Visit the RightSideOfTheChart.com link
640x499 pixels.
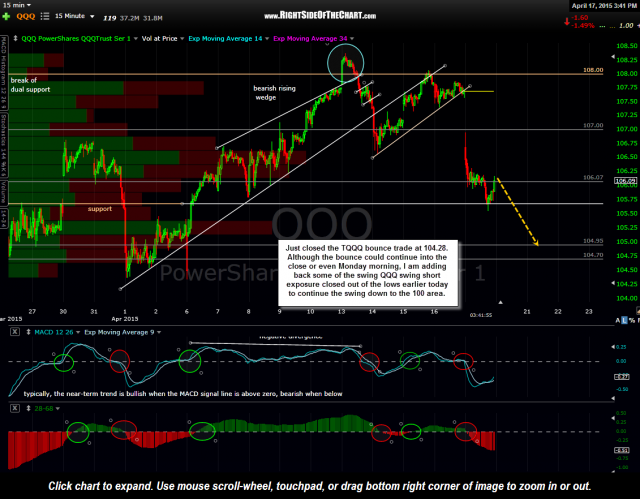[x=319, y=16]
